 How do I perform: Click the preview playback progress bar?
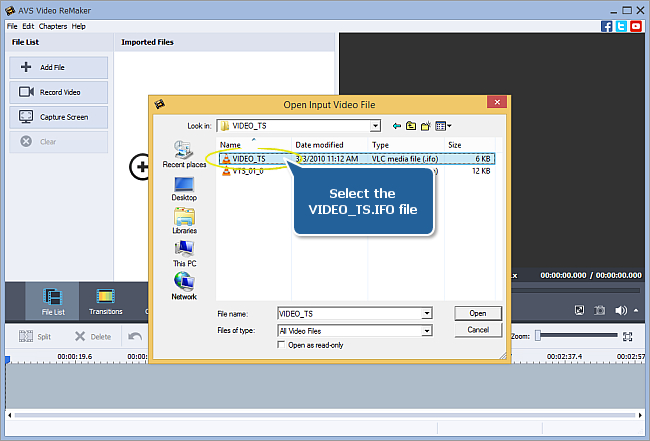576,291
